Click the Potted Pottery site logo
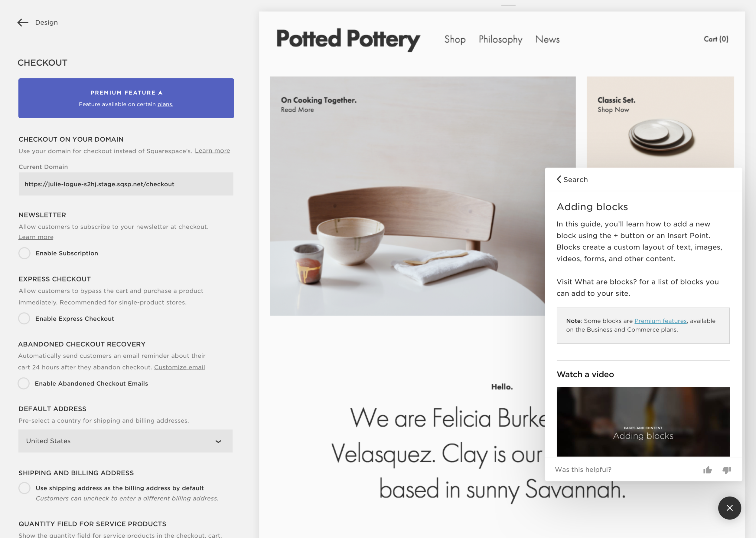The height and width of the screenshot is (538, 756). coord(348,40)
